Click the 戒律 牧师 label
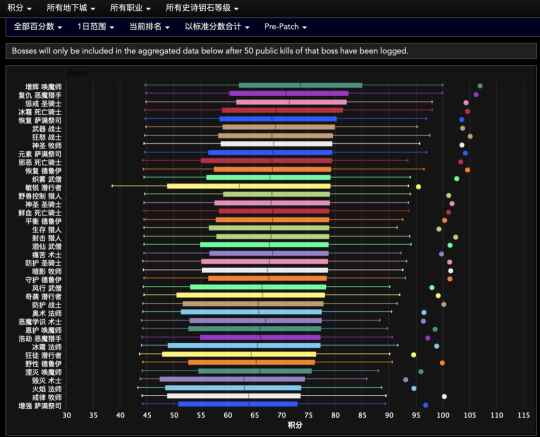Image resolution: width=540 pixels, height=437 pixels. (47, 398)
